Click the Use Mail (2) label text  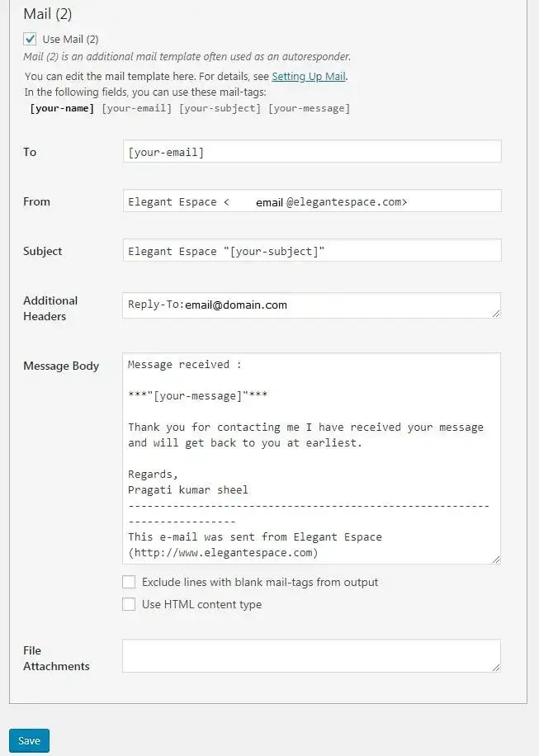tap(71, 38)
